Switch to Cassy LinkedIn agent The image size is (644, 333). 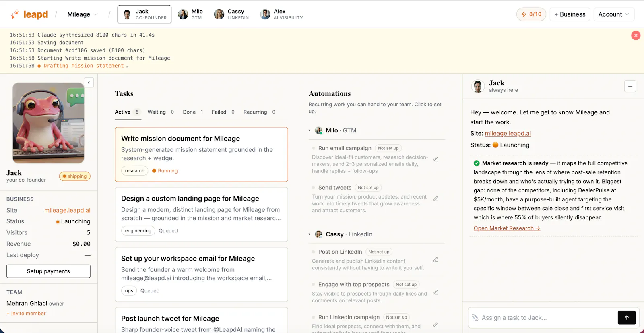231,14
